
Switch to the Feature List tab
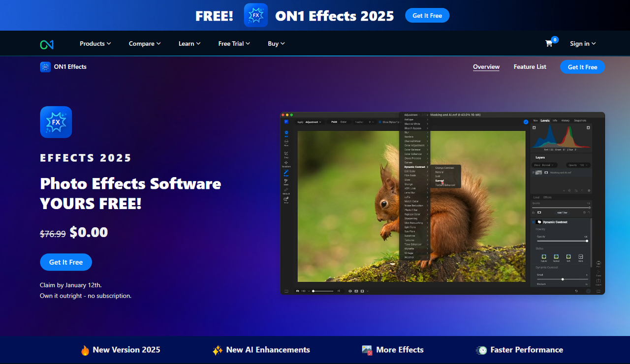(530, 67)
